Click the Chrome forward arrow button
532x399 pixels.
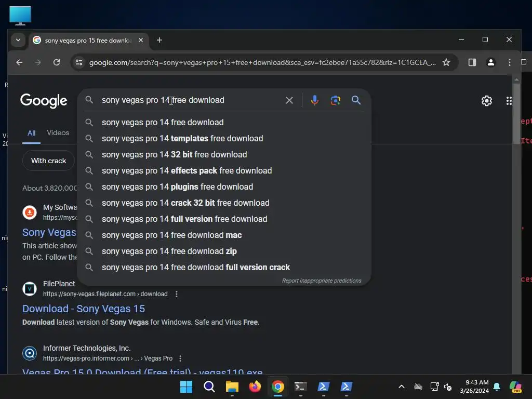[x=37, y=62]
